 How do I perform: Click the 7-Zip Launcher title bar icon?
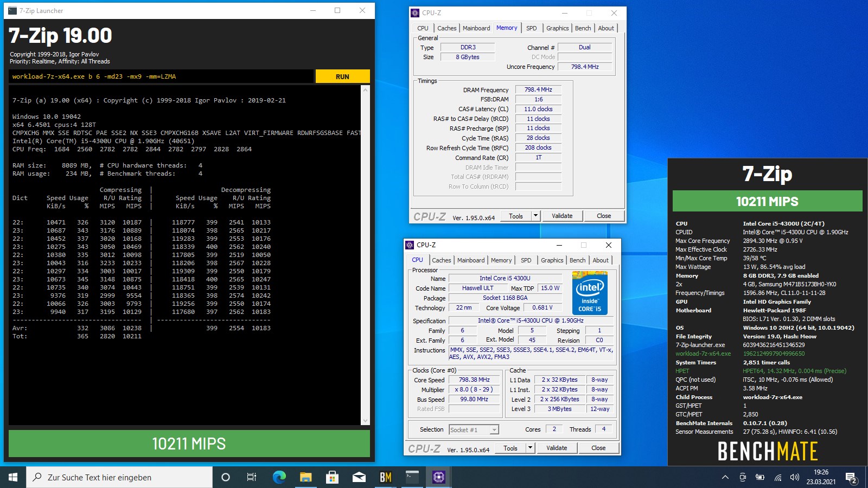point(12,10)
